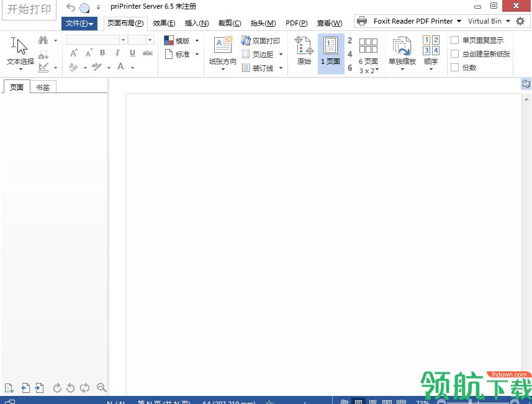Screen dimensions: 532x404
Task: Select the 6 pages per sheet option
Action: tap(349, 68)
